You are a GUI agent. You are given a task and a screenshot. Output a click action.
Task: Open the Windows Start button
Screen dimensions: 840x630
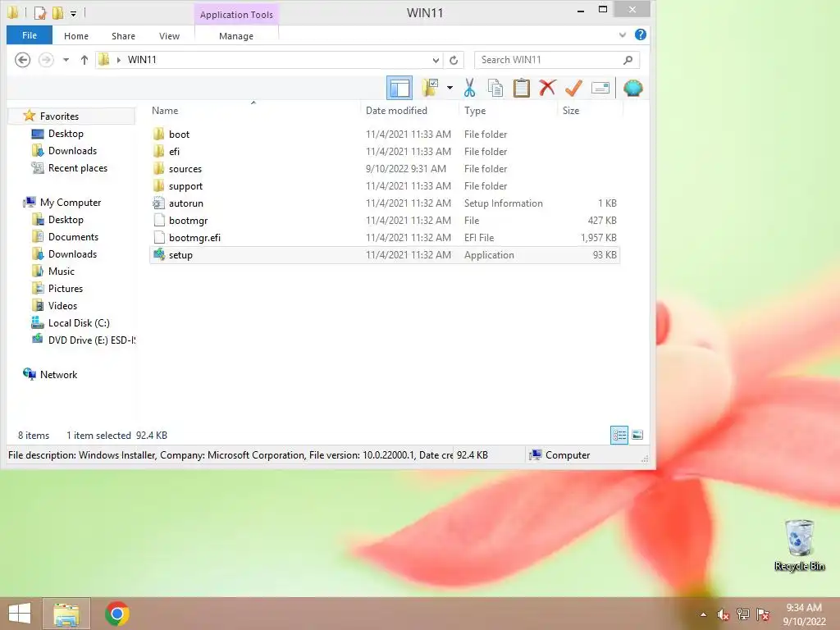[x=20, y=614]
